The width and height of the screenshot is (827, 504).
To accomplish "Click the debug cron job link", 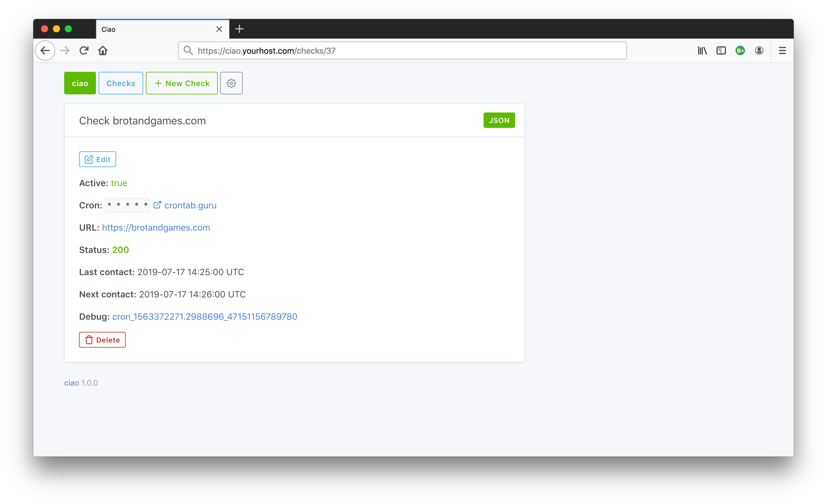I will (205, 316).
